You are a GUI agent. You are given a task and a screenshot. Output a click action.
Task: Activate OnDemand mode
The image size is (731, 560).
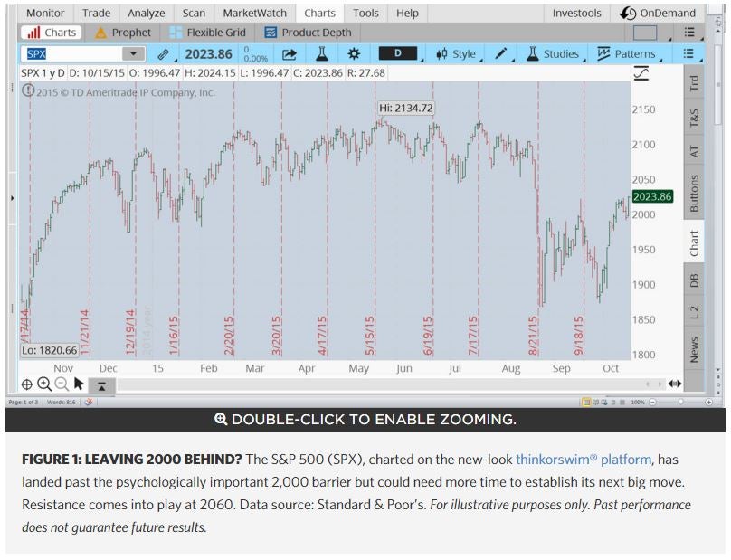pos(658,13)
